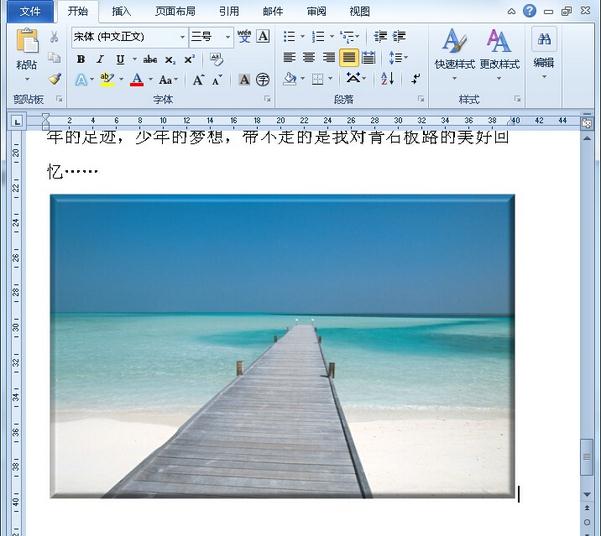
Task: Click the Change Case Aa button
Action: [166, 80]
